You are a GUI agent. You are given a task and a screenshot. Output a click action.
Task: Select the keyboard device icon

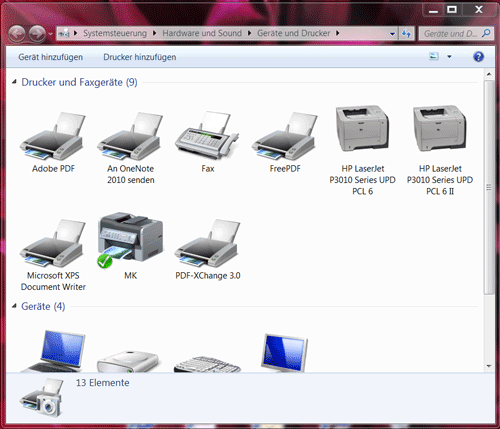click(x=207, y=364)
